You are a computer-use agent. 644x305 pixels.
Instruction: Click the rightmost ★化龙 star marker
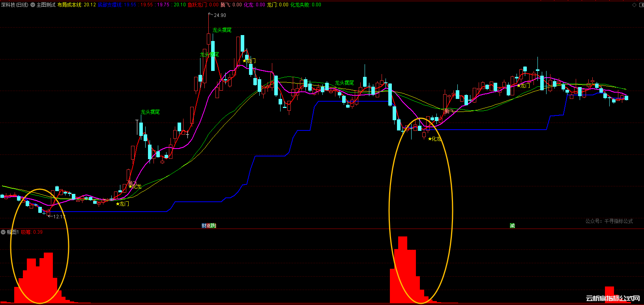click(434, 139)
